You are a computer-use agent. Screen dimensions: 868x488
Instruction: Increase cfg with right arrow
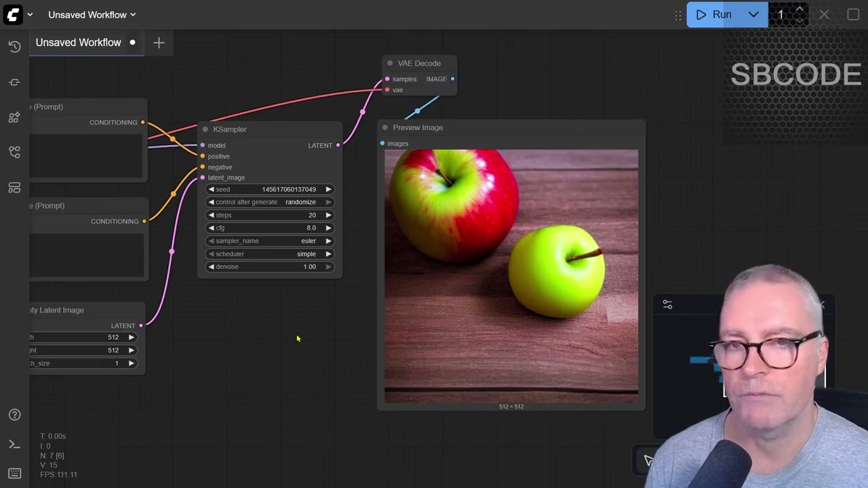[x=328, y=228]
